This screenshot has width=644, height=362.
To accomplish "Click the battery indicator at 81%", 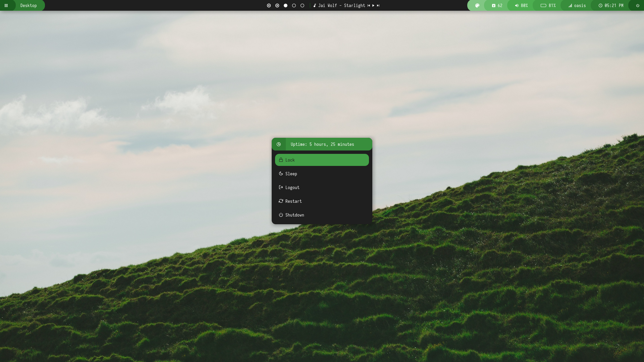I will [x=548, y=5].
